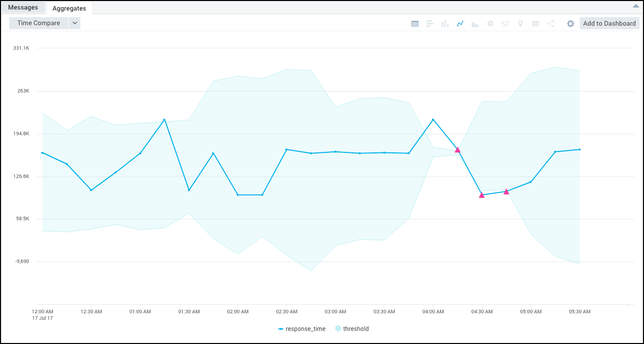Switch to table view icon

(415, 24)
